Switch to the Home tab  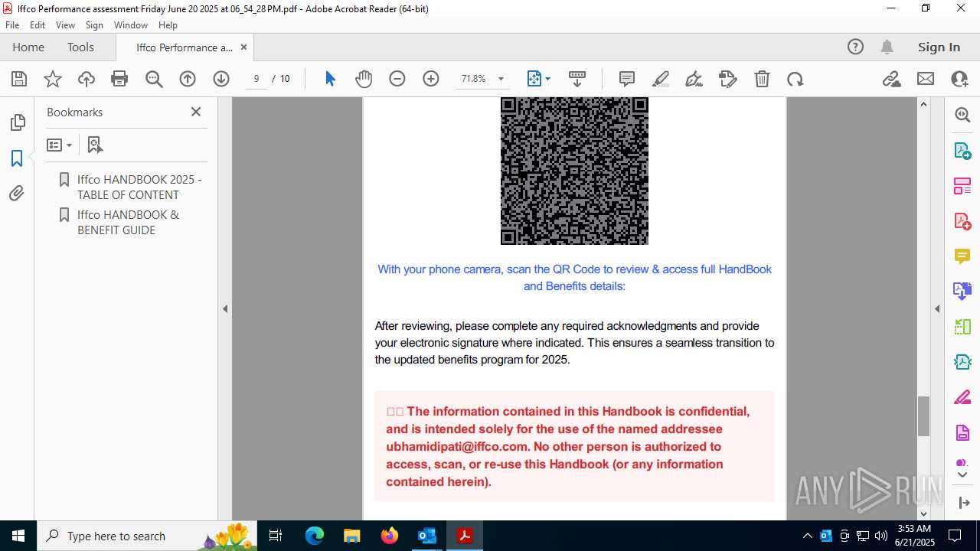click(28, 47)
